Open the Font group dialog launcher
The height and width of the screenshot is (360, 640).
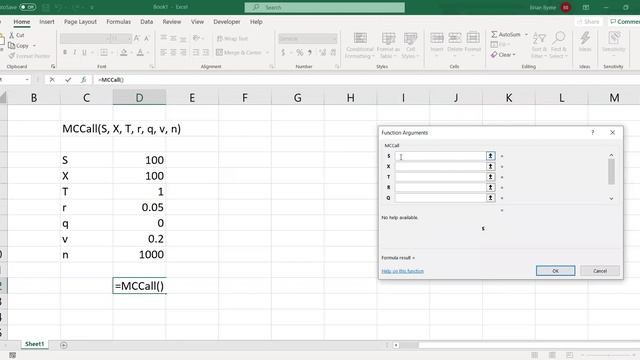pos(152,66)
